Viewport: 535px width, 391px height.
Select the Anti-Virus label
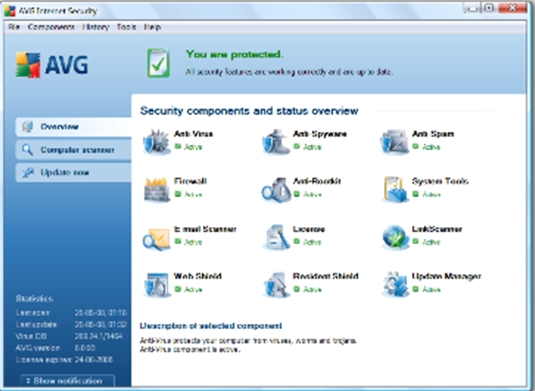(193, 134)
